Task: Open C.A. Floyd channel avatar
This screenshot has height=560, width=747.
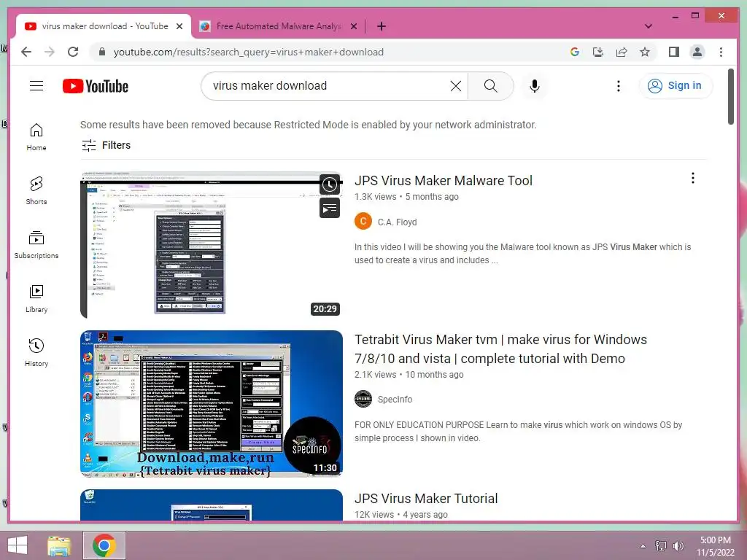Action: click(363, 222)
